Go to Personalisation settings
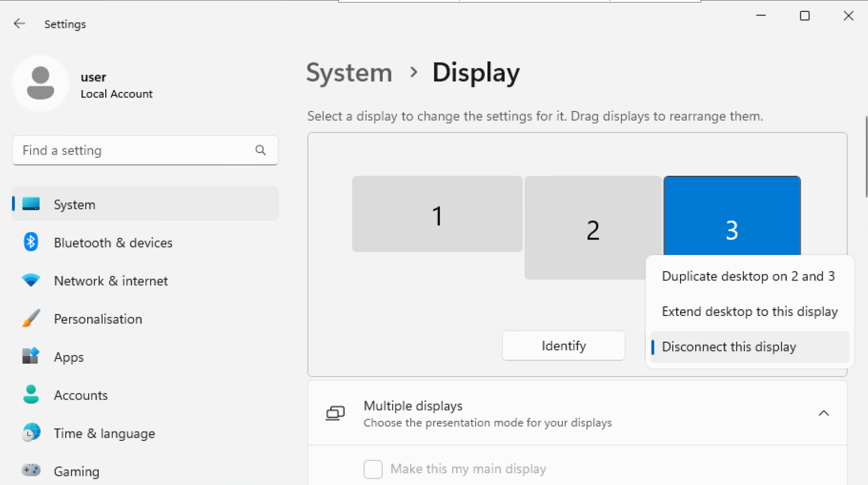The width and height of the screenshot is (868, 485). pos(98,319)
